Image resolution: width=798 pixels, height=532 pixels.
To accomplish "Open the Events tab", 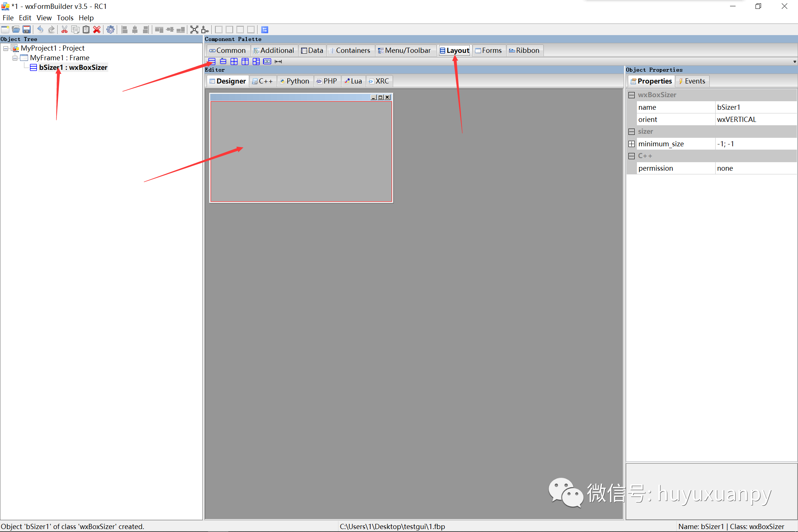I will 692,81.
